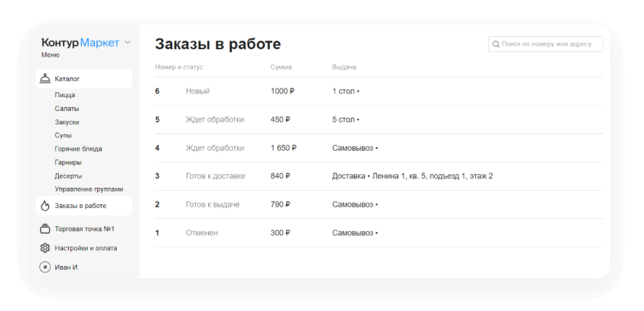Image resolution: width=644 pixels, height=311 pixels.
Task: Open the Супы category
Action: (x=63, y=136)
